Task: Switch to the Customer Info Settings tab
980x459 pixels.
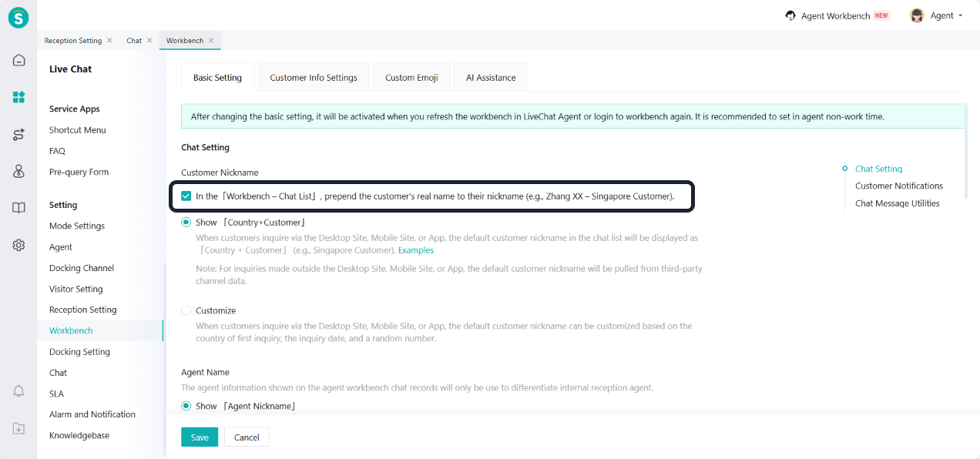Action: coord(314,78)
